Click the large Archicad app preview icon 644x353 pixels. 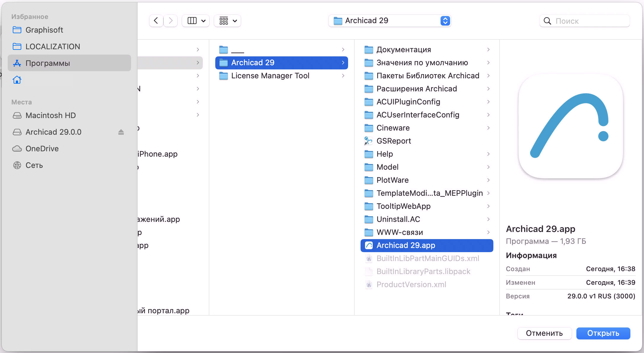click(570, 126)
